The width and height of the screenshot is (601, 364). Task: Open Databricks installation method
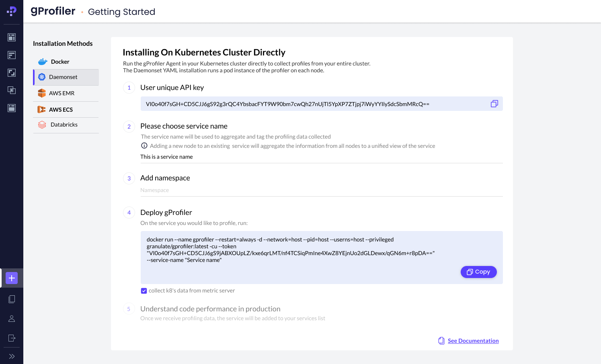click(64, 125)
